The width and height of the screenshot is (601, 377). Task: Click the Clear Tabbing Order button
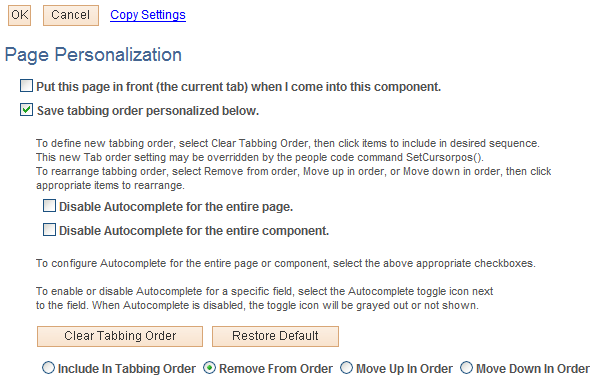point(120,336)
